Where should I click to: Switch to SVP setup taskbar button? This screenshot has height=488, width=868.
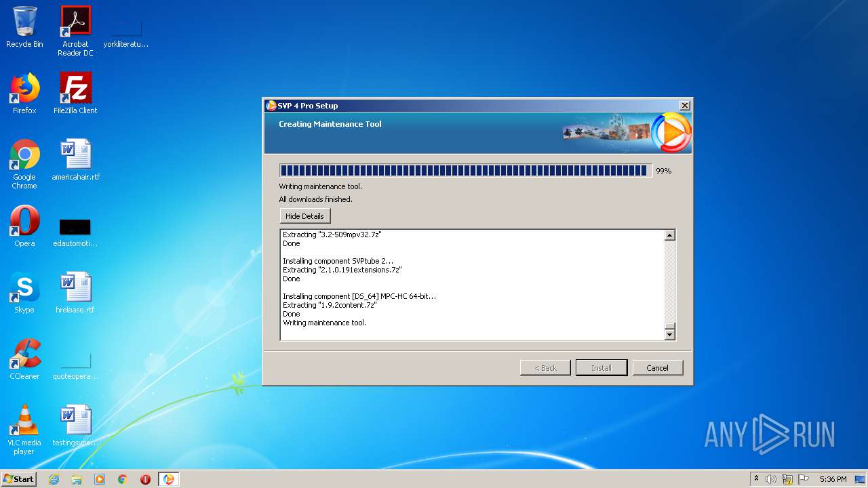[x=169, y=479]
